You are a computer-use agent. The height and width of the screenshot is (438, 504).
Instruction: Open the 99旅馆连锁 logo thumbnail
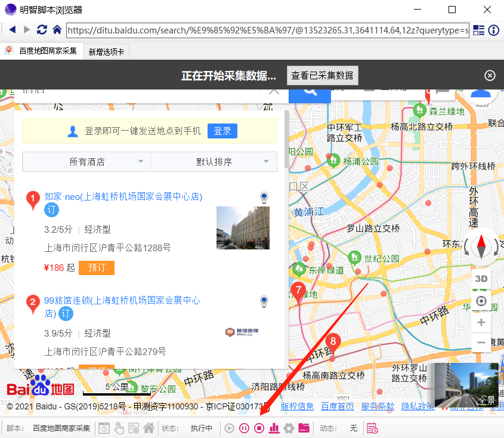click(242, 332)
